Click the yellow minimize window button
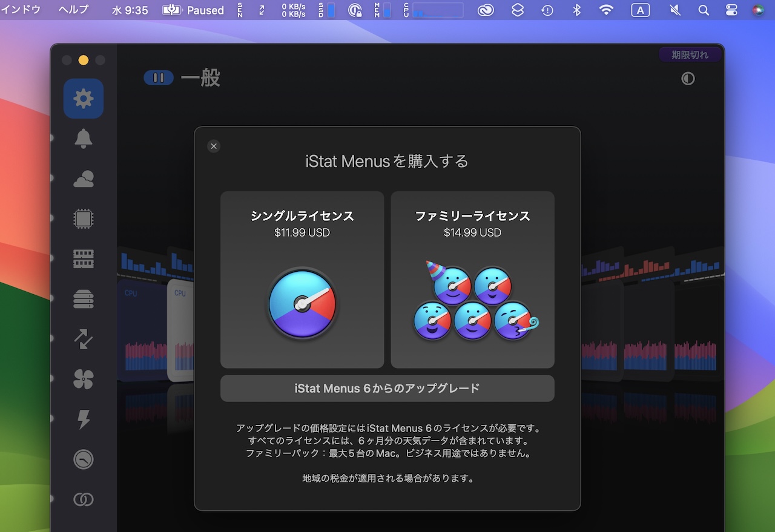The height and width of the screenshot is (532, 775). pyautogui.click(x=84, y=60)
